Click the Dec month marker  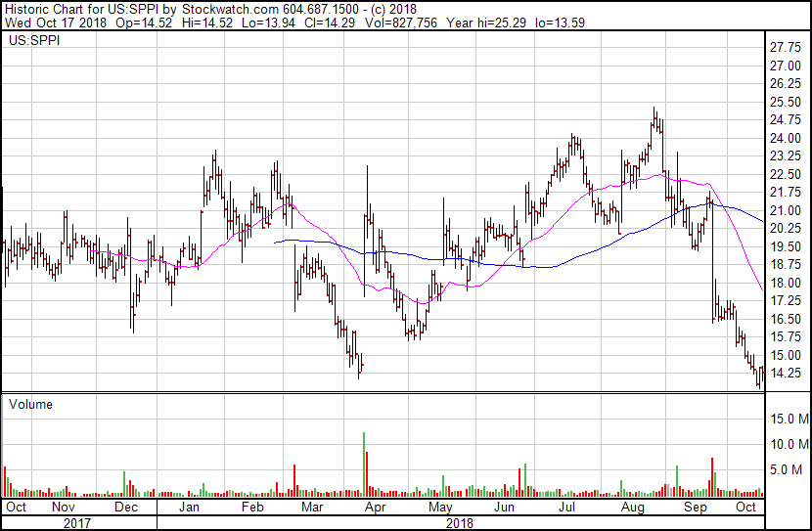pos(125,508)
